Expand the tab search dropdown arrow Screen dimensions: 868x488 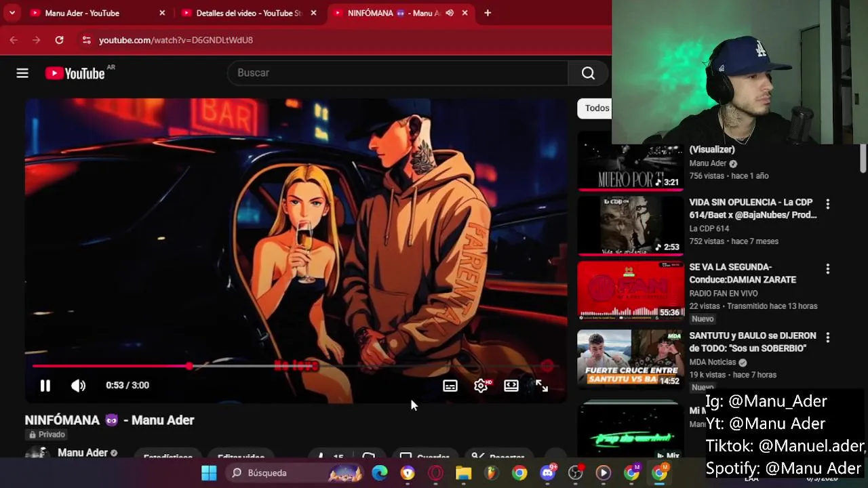click(x=12, y=13)
